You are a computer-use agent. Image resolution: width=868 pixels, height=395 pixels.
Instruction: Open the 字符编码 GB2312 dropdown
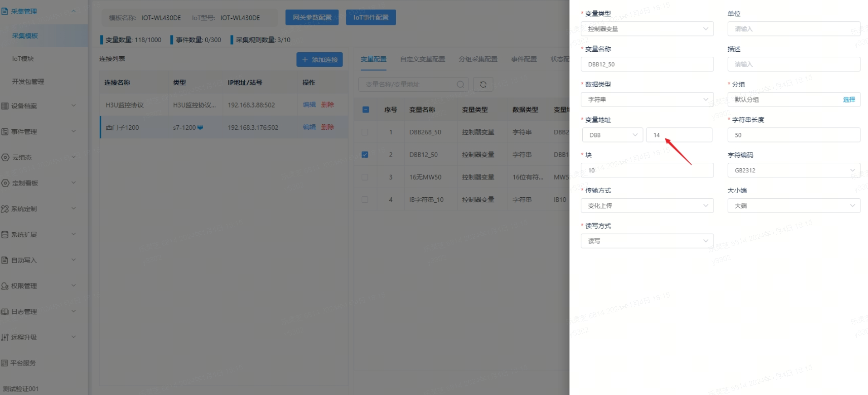(x=794, y=170)
